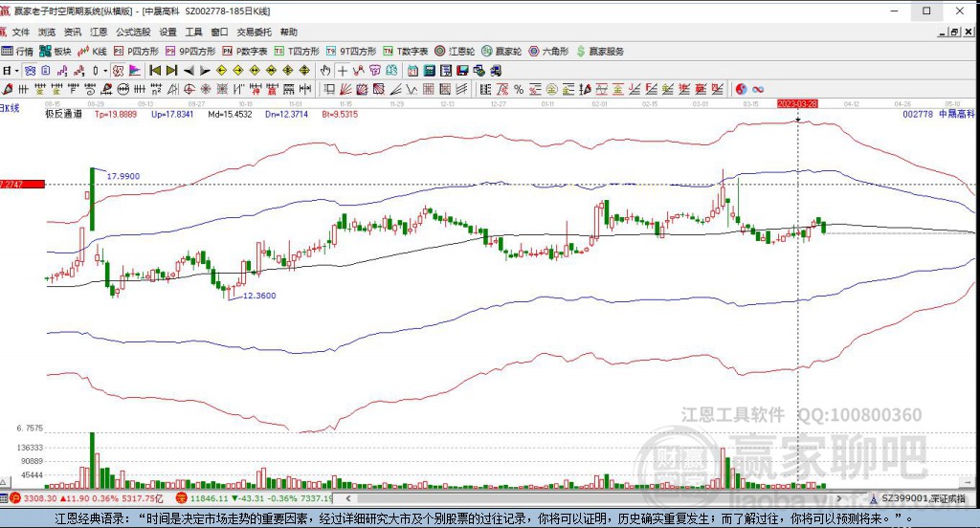Step chart backward with left black arrow
Image resolution: width=980 pixels, height=528 pixels.
point(189,71)
